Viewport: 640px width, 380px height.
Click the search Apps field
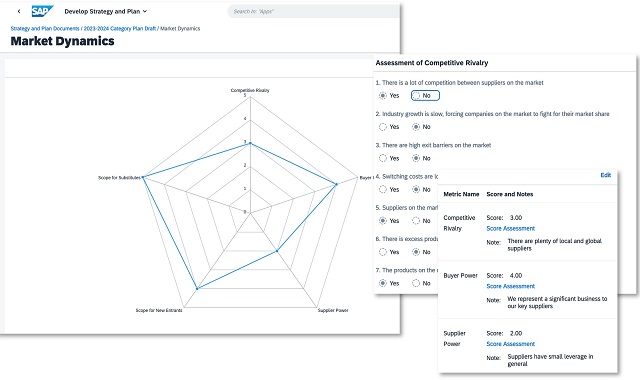pos(313,11)
